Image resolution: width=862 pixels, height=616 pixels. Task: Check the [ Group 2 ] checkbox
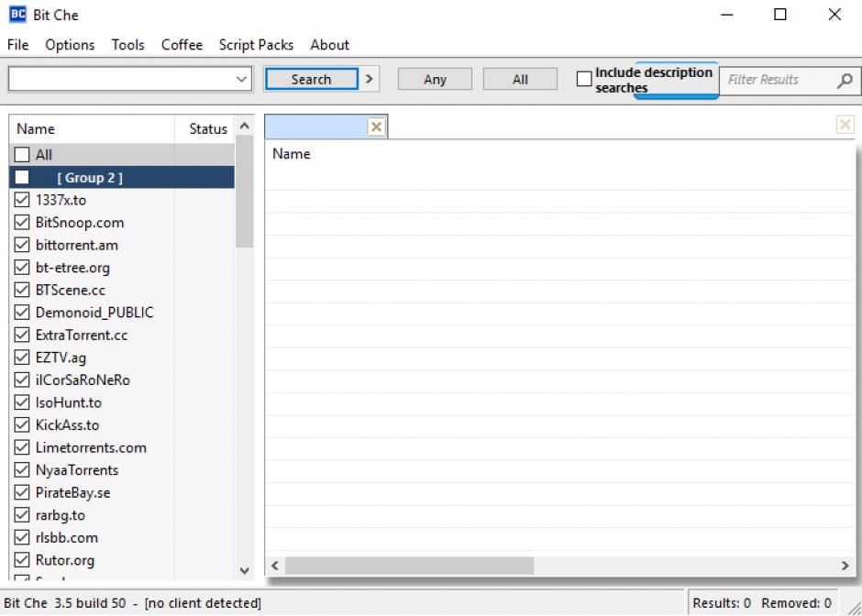pyautogui.click(x=22, y=178)
